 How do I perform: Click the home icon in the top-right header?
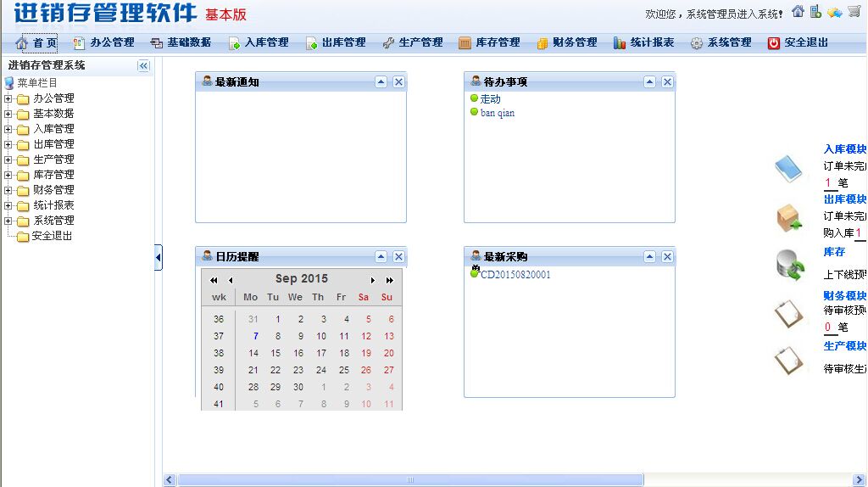(x=798, y=12)
